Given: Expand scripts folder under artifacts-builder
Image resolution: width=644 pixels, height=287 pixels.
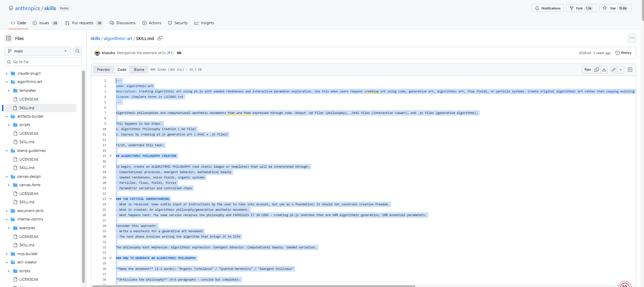Looking at the screenshot, I should coord(9,125).
